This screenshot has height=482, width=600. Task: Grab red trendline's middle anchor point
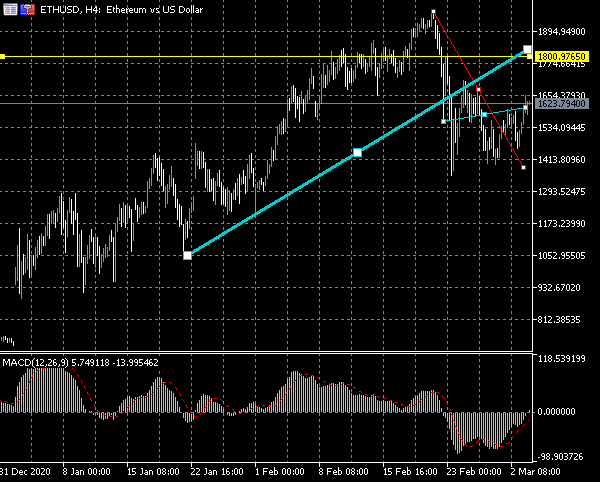(478, 90)
